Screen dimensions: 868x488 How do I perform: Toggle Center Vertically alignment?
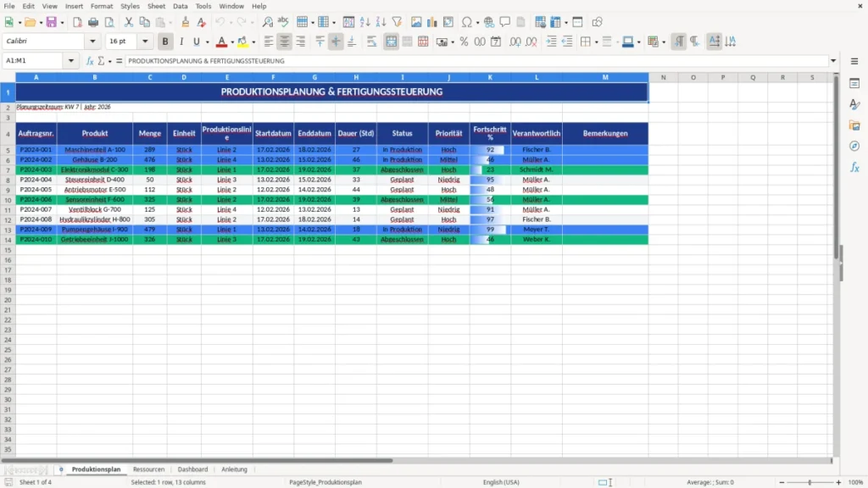coord(336,42)
